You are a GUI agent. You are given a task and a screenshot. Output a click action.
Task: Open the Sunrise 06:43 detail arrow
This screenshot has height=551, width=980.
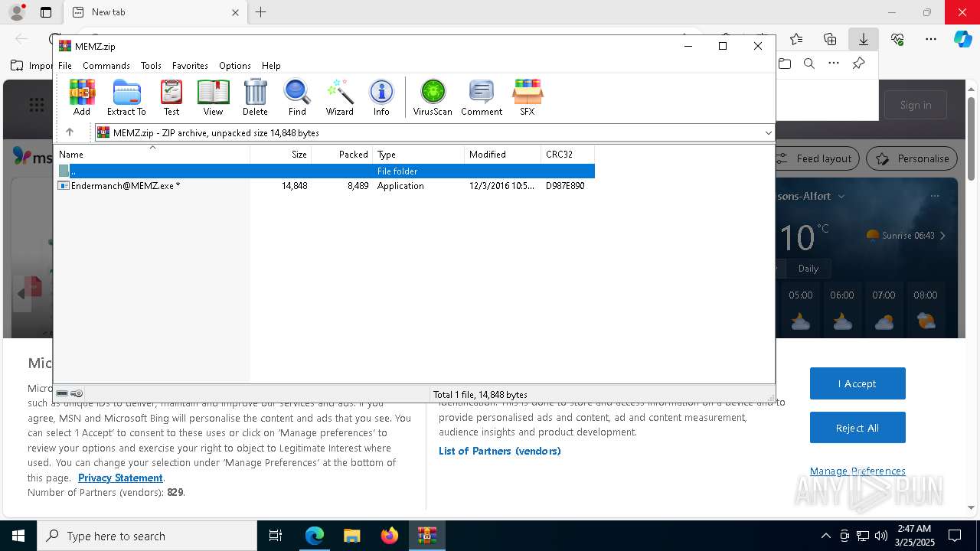942,236
